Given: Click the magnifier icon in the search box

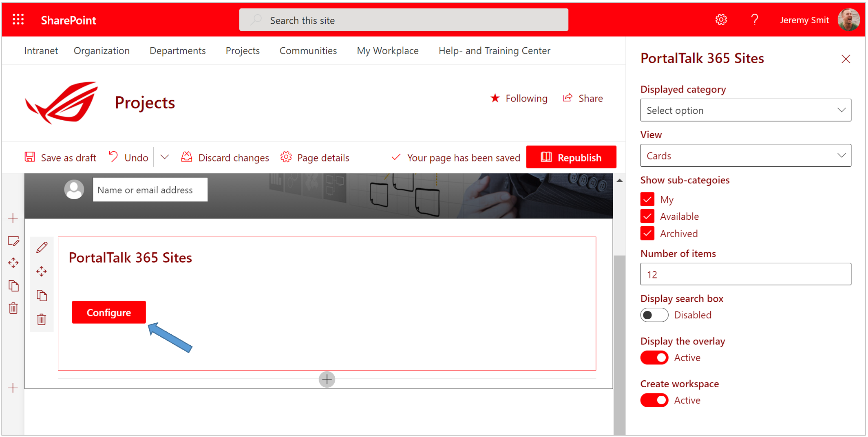Looking at the screenshot, I should (256, 20).
